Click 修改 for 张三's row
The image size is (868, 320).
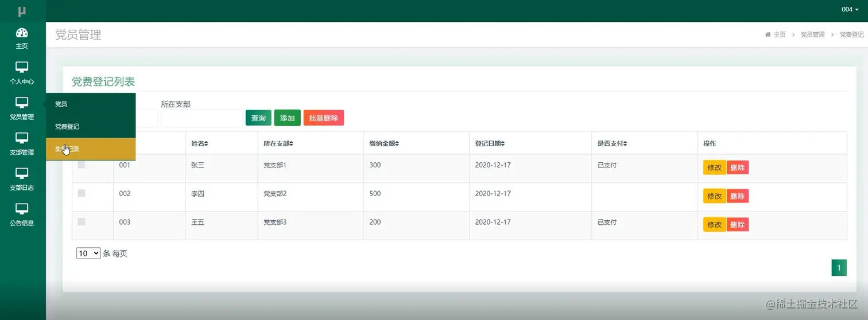[715, 167]
